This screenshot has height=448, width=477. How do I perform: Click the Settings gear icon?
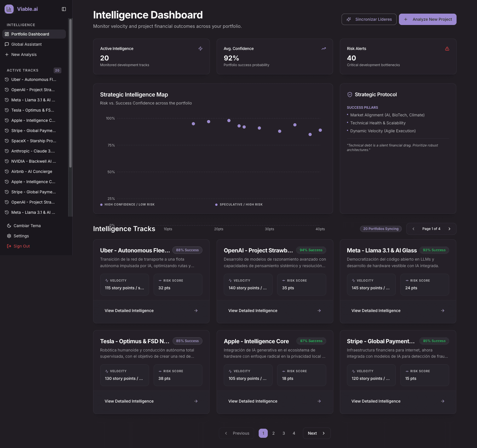click(9, 236)
